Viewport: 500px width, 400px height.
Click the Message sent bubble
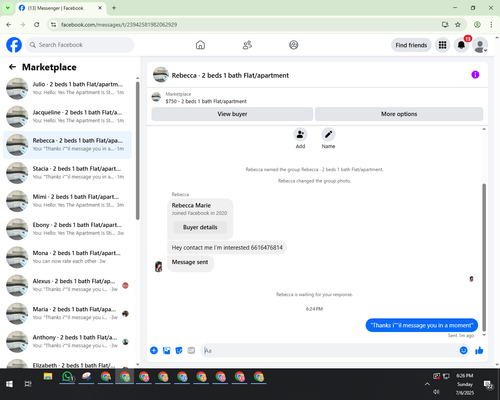point(190,263)
